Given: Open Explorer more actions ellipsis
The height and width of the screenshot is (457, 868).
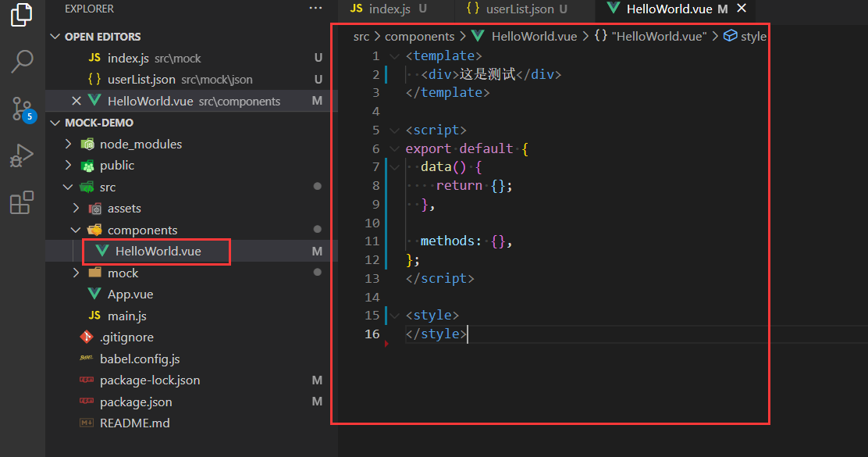Looking at the screenshot, I should click(315, 9).
